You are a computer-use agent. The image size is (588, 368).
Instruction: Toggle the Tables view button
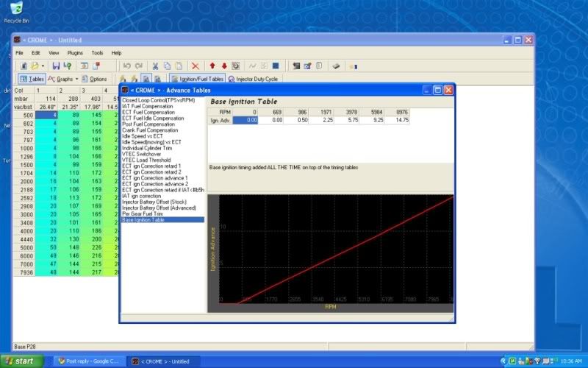click(32, 79)
